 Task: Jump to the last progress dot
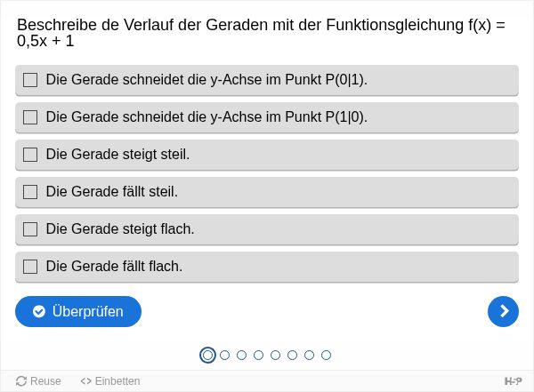click(326, 356)
